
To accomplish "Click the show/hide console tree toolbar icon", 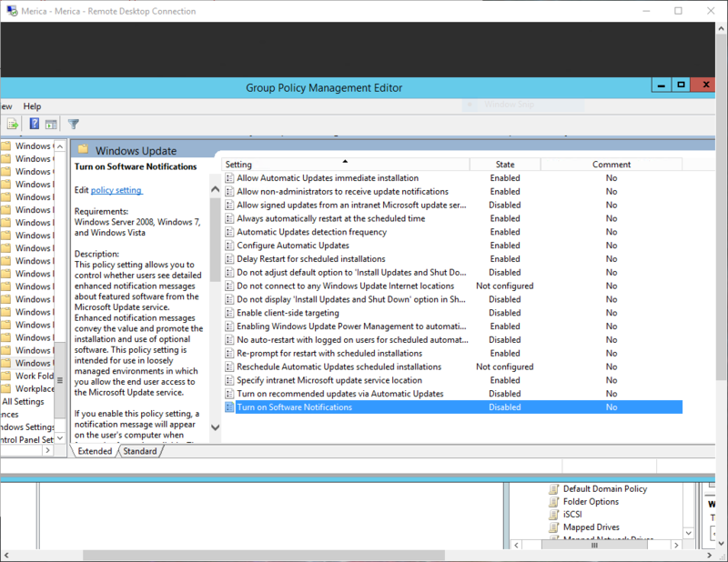I will tap(12, 123).
